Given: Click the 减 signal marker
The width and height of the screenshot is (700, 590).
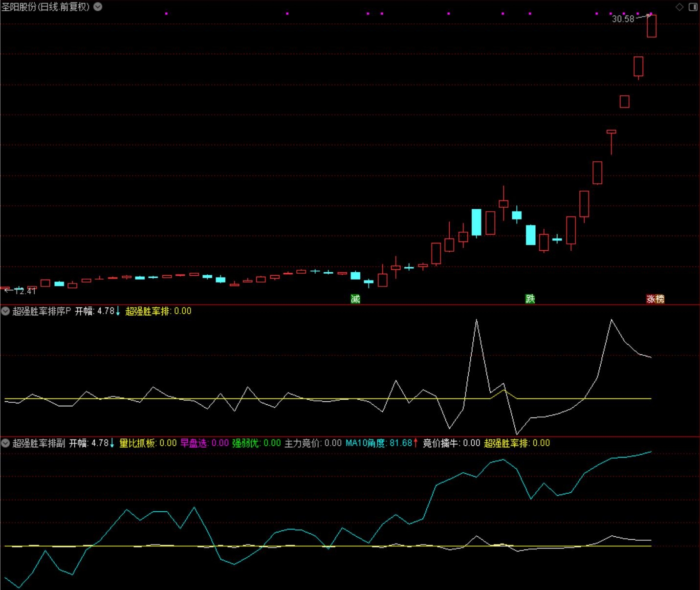Looking at the screenshot, I should (x=355, y=299).
